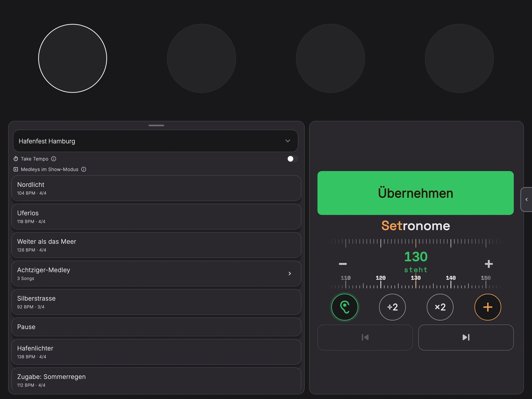
Task: Select Zugabe: Sommerregen in the setlist
Action: click(x=156, y=380)
